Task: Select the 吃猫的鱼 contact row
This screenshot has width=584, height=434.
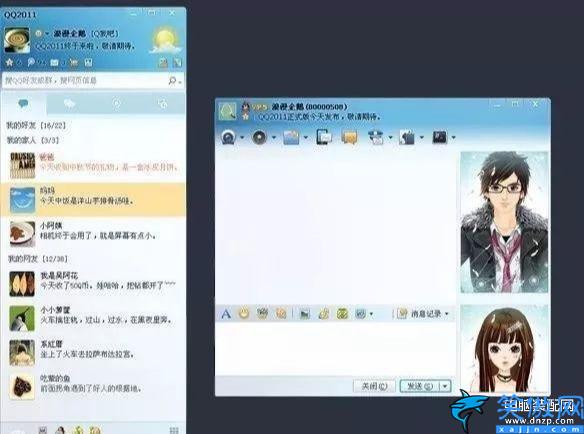Action: 93,387
